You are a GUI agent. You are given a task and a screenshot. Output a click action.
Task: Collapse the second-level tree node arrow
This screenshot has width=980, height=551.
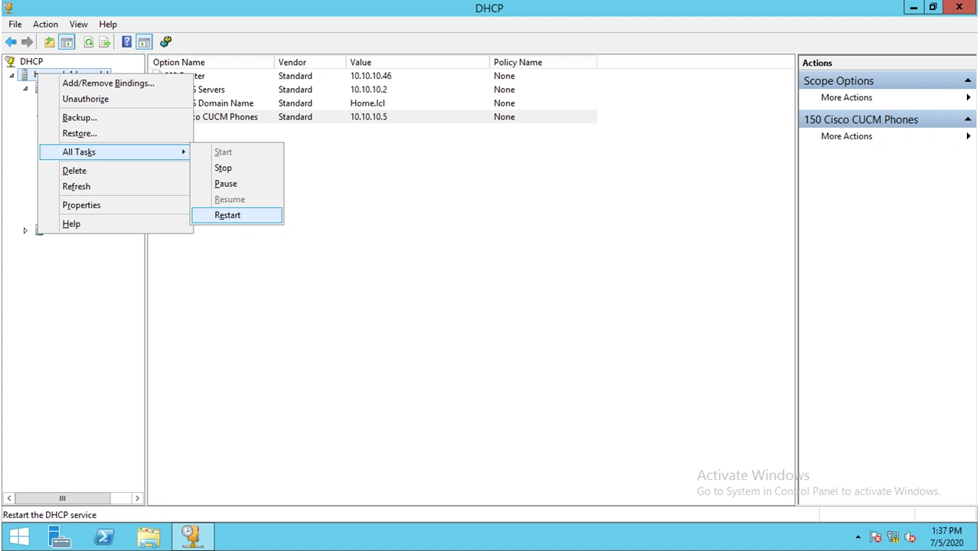tap(25, 90)
